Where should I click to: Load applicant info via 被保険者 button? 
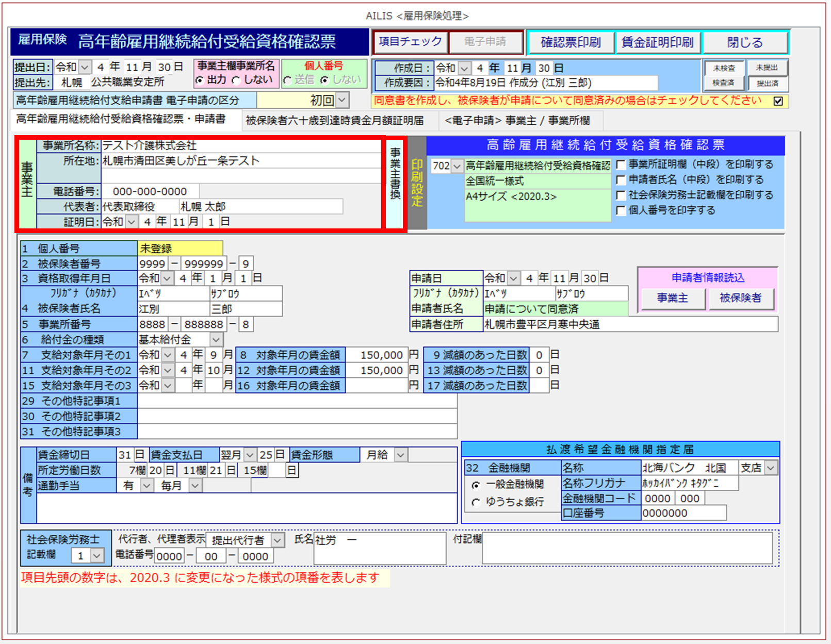click(x=740, y=298)
